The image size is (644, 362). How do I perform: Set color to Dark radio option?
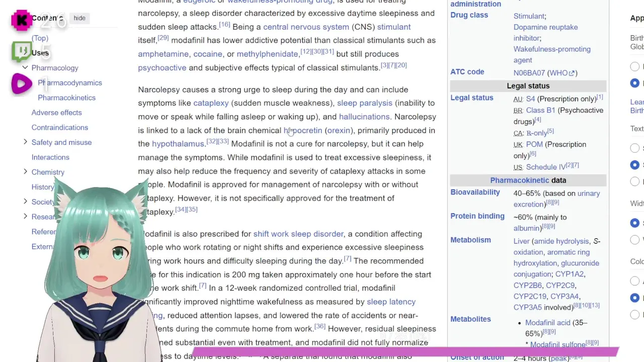(635, 314)
